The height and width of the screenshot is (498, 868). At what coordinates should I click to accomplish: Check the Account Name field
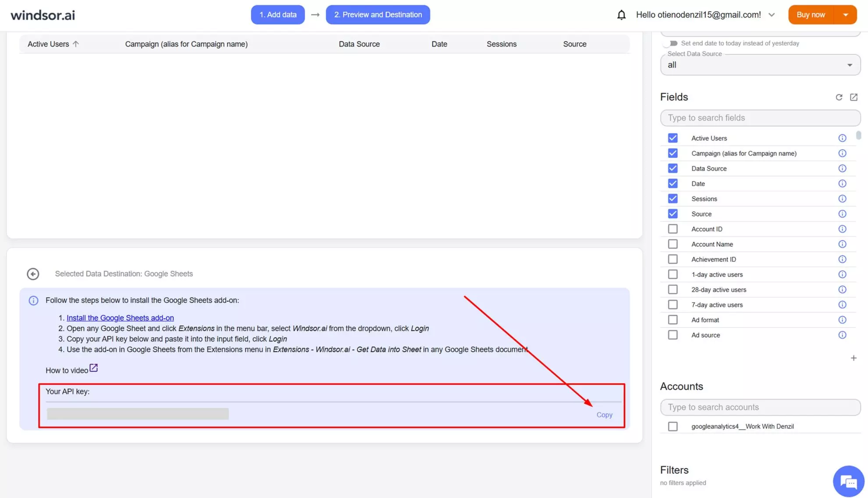[x=672, y=244]
